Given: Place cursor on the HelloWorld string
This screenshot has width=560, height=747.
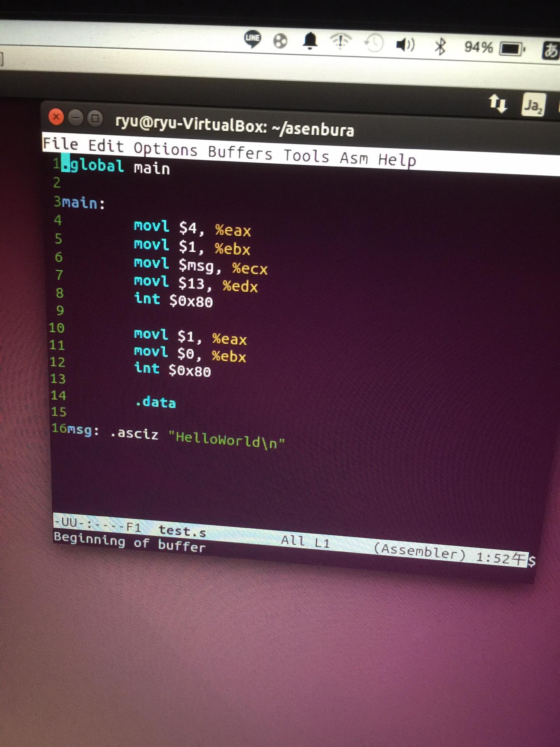Looking at the screenshot, I should point(226,440).
